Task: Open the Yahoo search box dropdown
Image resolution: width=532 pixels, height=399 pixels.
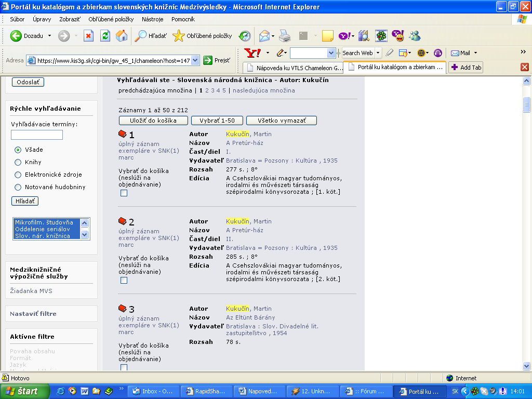Action: pos(331,53)
